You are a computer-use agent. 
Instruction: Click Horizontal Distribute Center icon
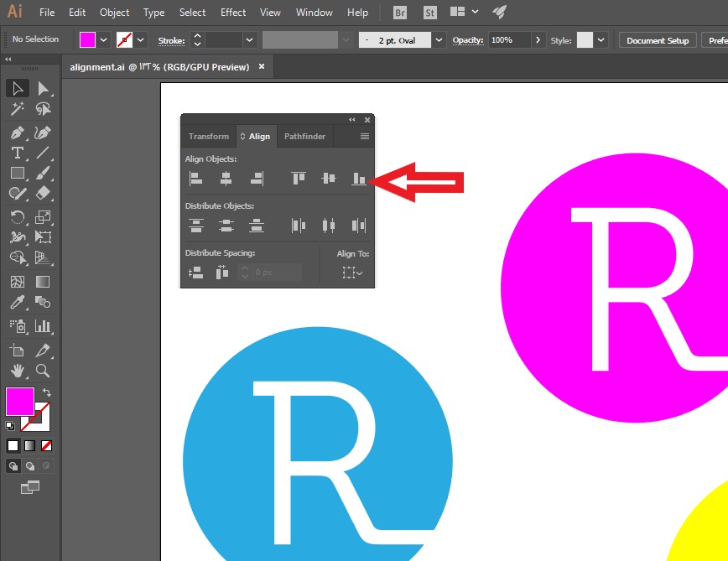coord(328,226)
